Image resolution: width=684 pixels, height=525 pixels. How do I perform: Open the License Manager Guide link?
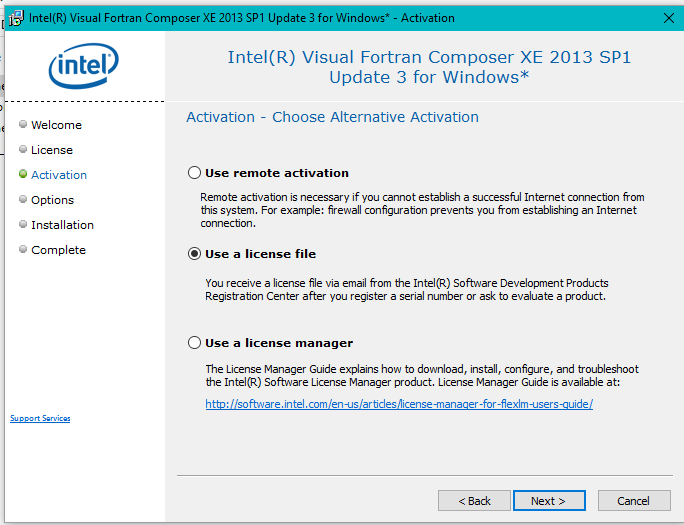(399, 404)
